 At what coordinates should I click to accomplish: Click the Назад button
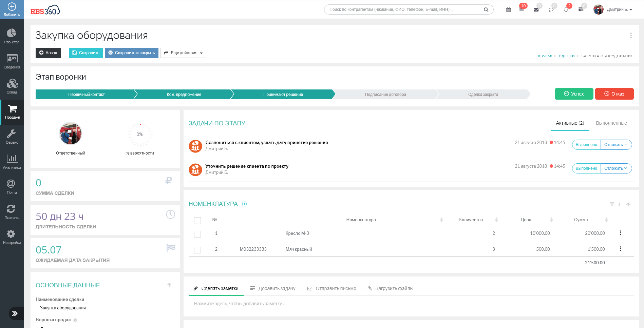coord(48,53)
